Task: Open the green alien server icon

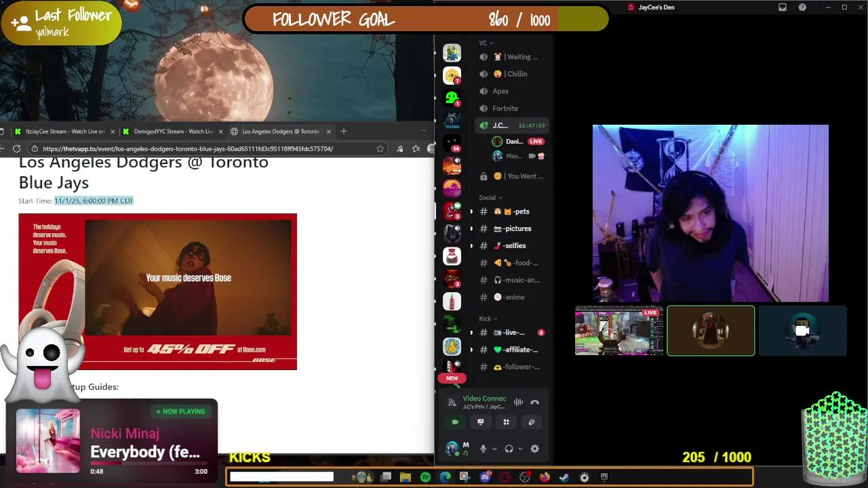Action: 452,98
